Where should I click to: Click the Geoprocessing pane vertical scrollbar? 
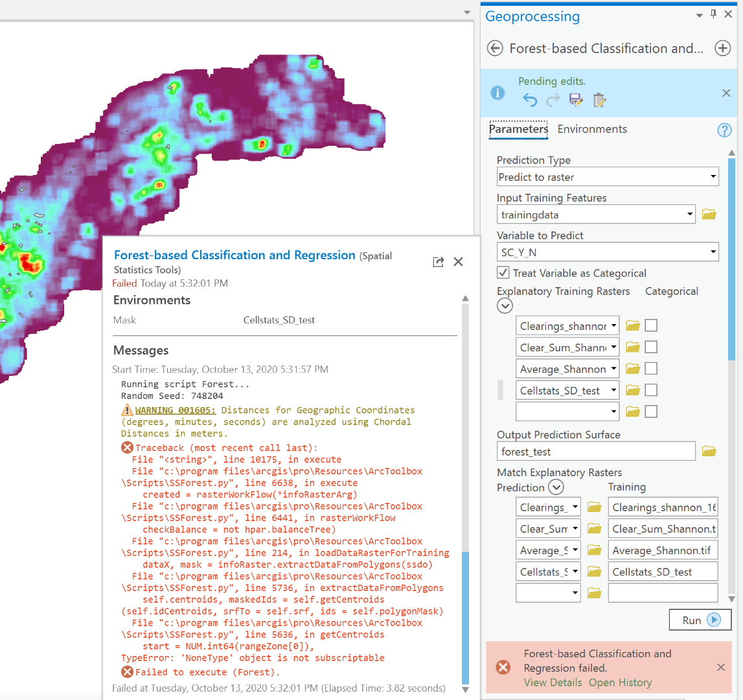tap(731, 259)
